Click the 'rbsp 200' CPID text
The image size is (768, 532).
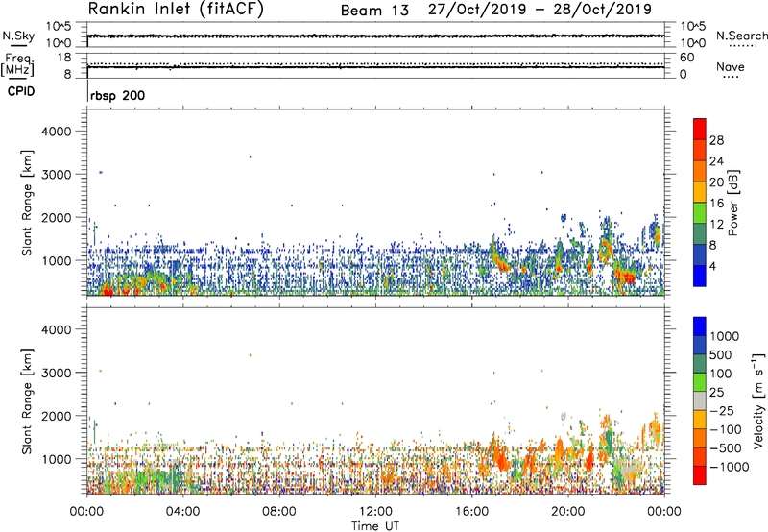pos(117,95)
